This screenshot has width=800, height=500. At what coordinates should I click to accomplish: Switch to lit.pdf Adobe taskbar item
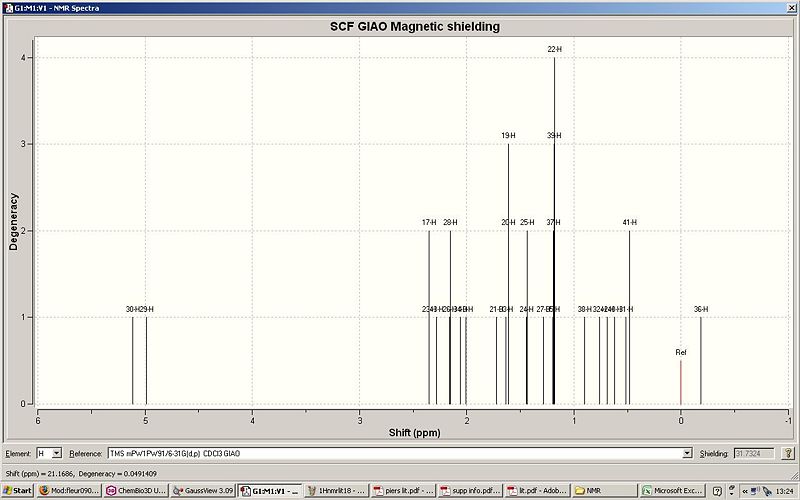[x=537, y=491]
